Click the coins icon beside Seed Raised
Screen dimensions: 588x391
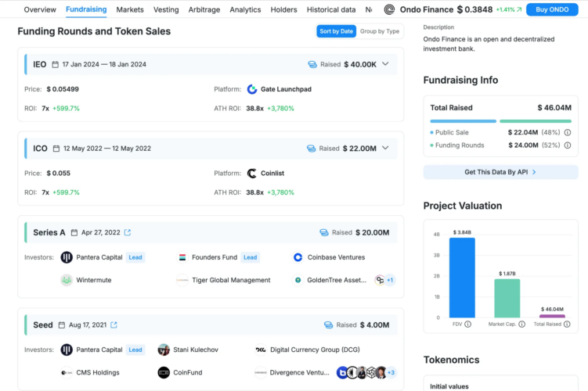point(328,325)
